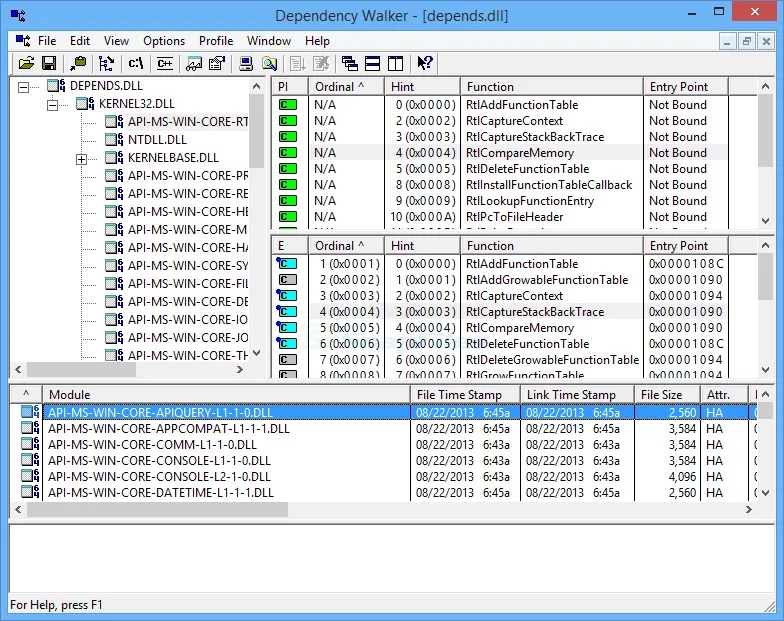Click Entry Point header in imports pane

(x=686, y=86)
